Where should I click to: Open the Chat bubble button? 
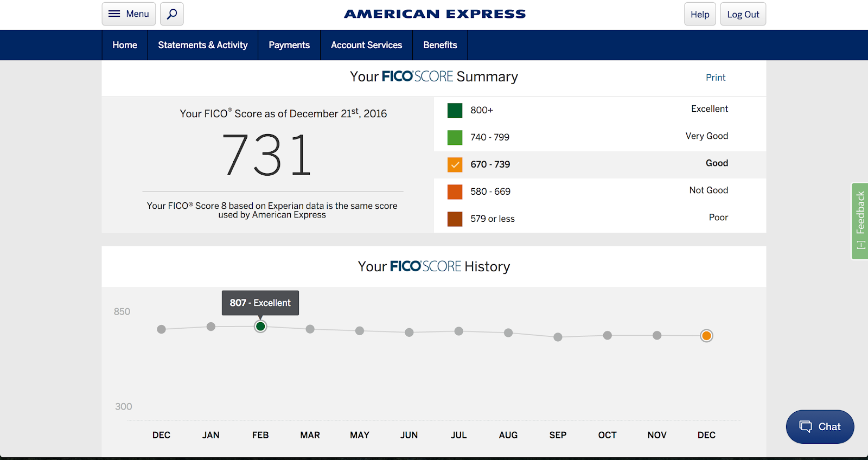coord(820,427)
